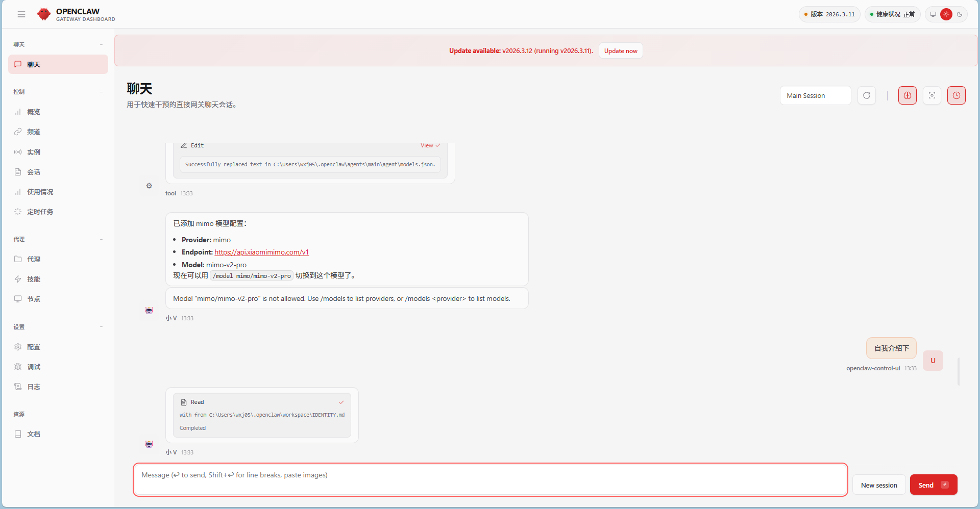Open 会话 sessions in sidebar
This screenshot has width=980, height=509.
pos(58,172)
